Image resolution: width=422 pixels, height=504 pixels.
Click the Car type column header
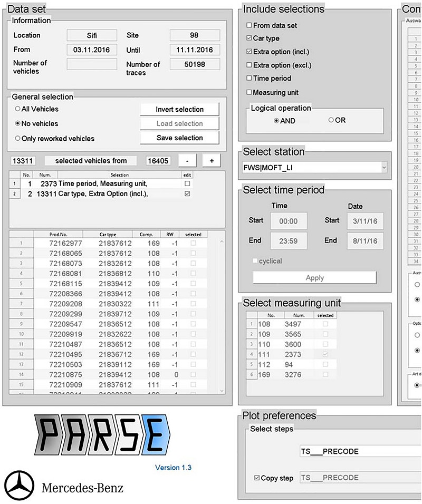click(108, 234)
